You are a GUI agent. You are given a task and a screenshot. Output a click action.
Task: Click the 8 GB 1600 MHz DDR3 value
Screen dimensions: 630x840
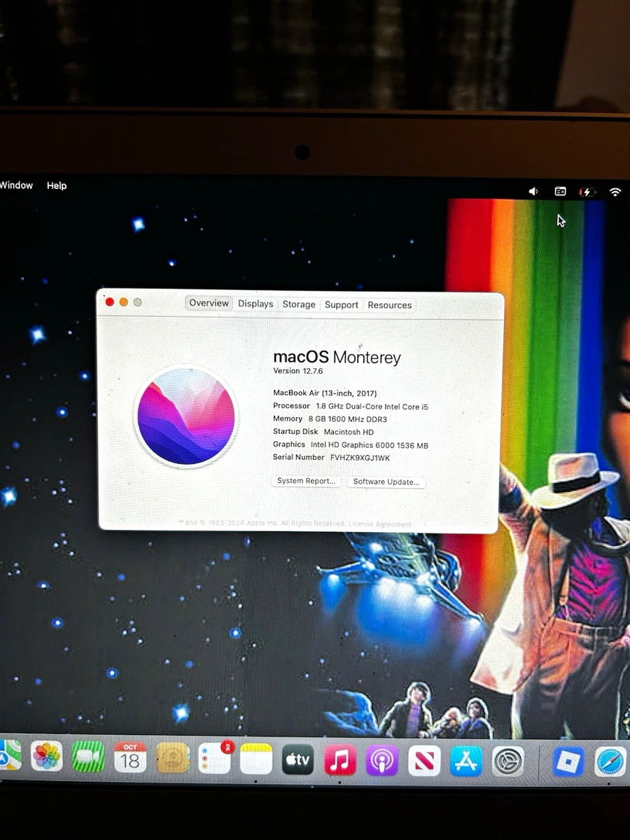pyautogui.click(x=347, y=419)
